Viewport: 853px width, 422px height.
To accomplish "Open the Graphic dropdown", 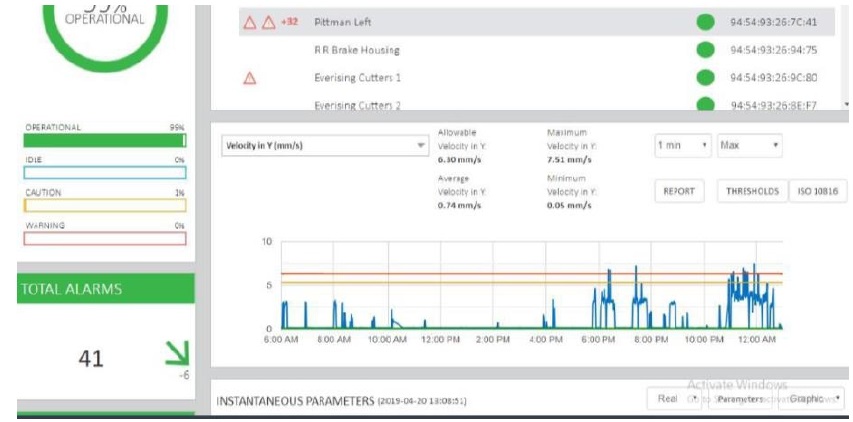I will pyautogui.click(x=811, y=399).
